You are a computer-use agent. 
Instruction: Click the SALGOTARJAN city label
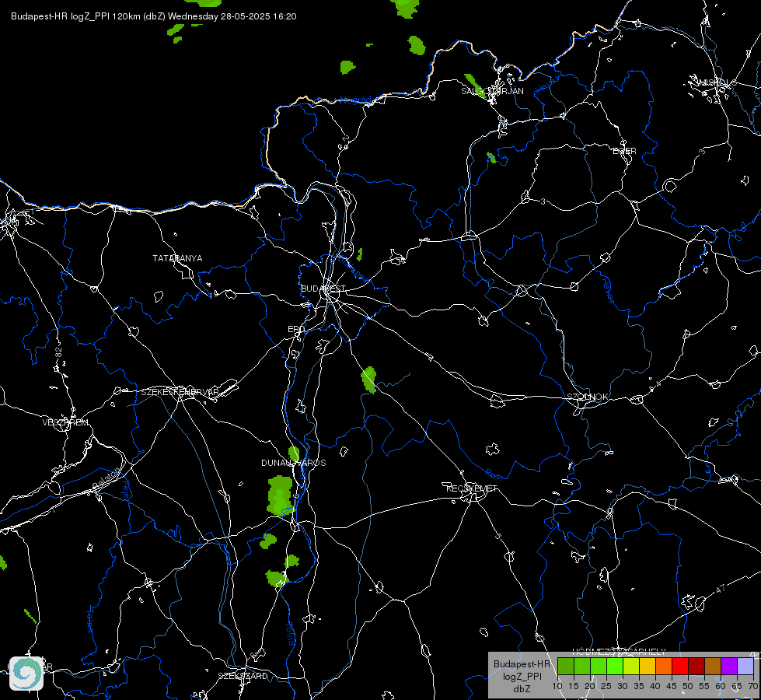(x=492, y=91)
